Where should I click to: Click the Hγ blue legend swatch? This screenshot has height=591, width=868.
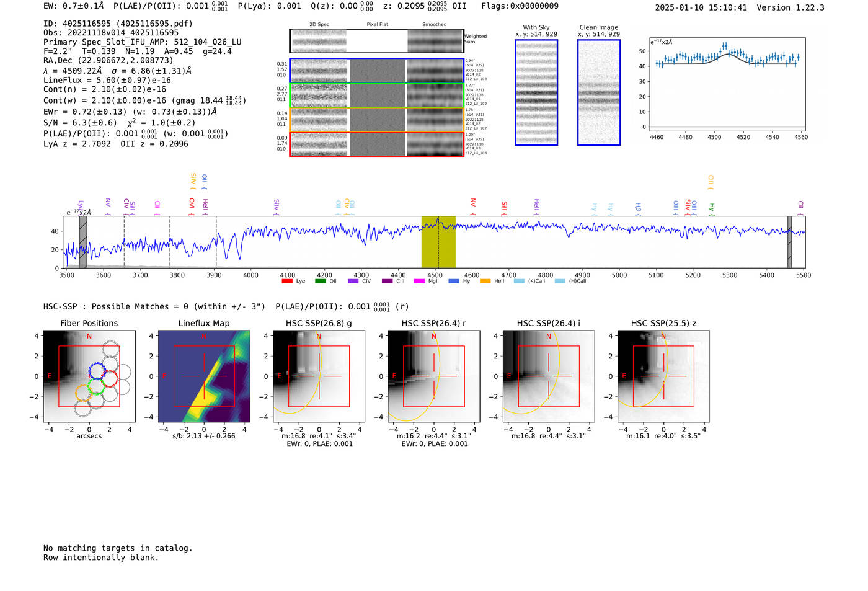[x=454, y=281]
